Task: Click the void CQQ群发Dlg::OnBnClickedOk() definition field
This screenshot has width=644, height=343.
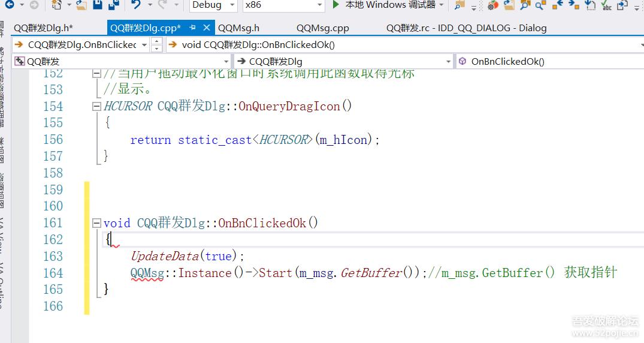Action: (x=404, y=45)
